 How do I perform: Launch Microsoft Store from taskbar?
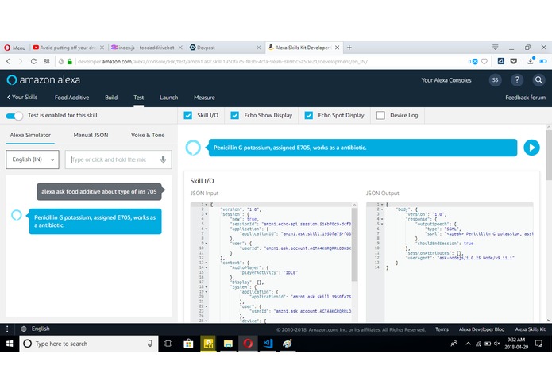(x=188, y=344)
